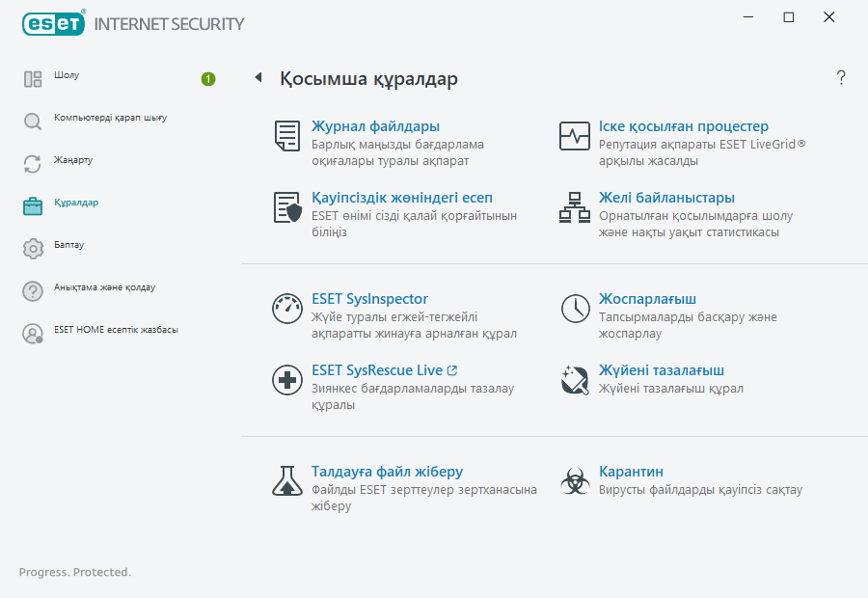Launch the ESET SysInspector link
868x598 pixels.
(x=369, y=299)
